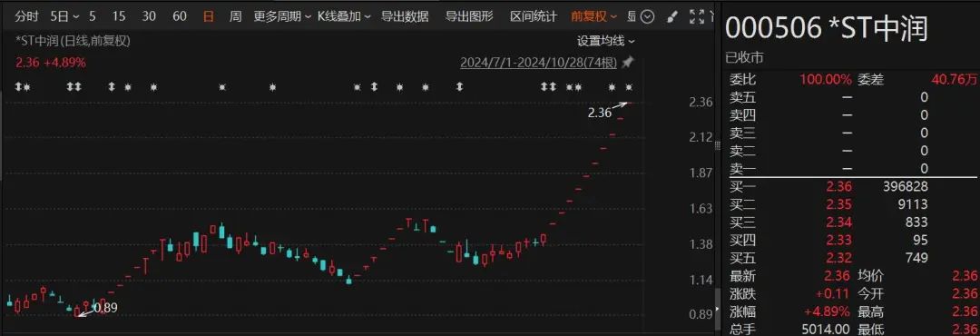Click the 卖五 row label
Image resolution: width=980 pixels, height=336 pixels.
tap(742, 97)
